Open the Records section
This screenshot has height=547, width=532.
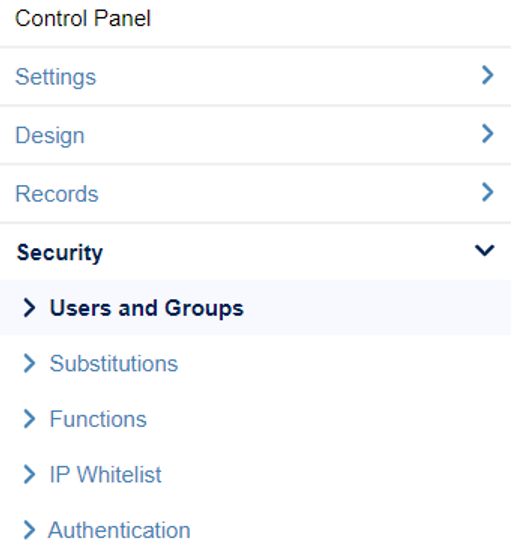tap(57, 194)
